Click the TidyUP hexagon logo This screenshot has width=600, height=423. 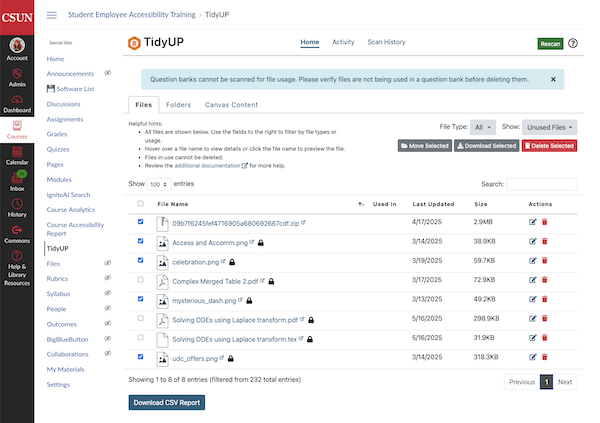pos(134,43)
